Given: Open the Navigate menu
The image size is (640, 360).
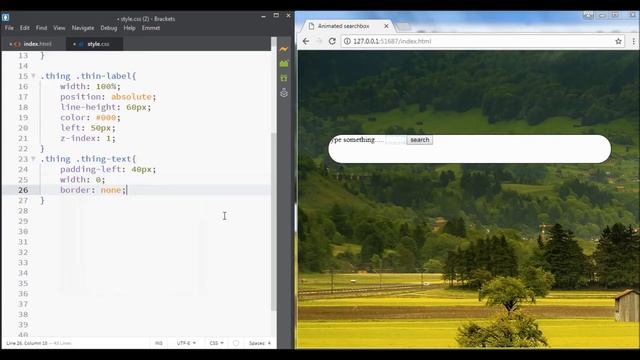Looking at the screenshot, I should click(x=83, y=28).
